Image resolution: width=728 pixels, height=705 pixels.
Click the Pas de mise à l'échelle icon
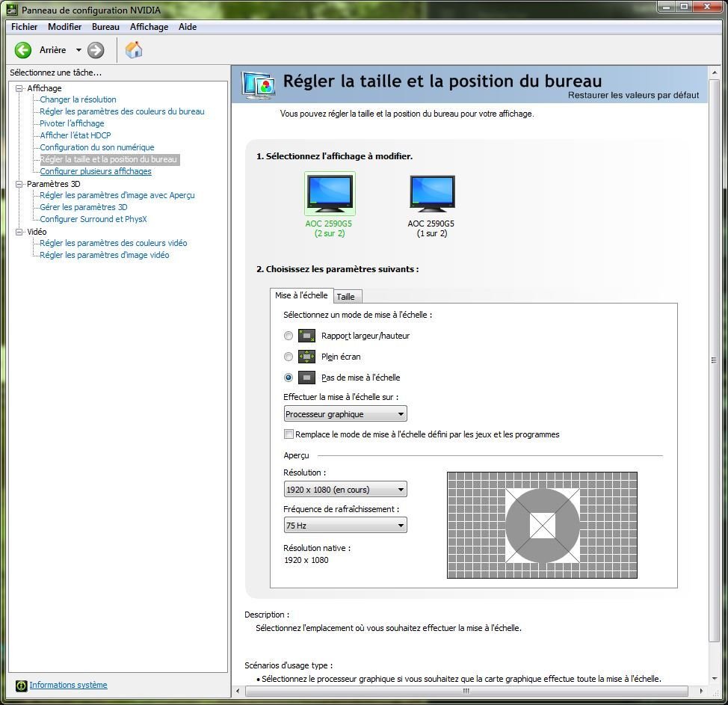(306, 377)
